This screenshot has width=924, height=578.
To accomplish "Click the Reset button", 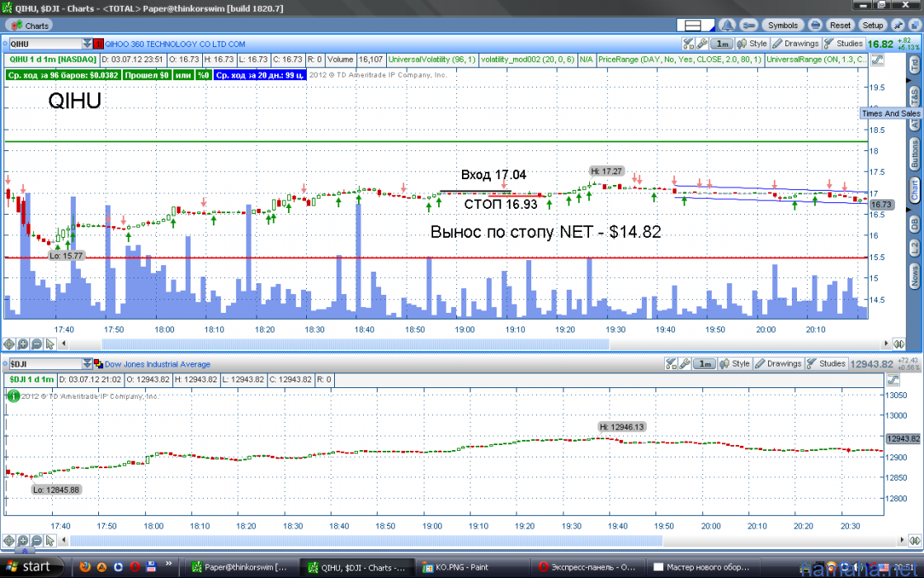I will pos(840,26).
